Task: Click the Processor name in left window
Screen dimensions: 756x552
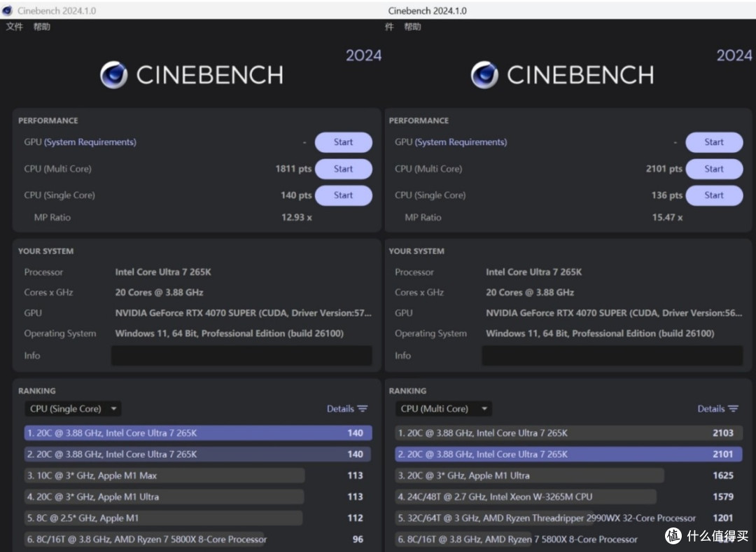Action: [x=163, y=272]
